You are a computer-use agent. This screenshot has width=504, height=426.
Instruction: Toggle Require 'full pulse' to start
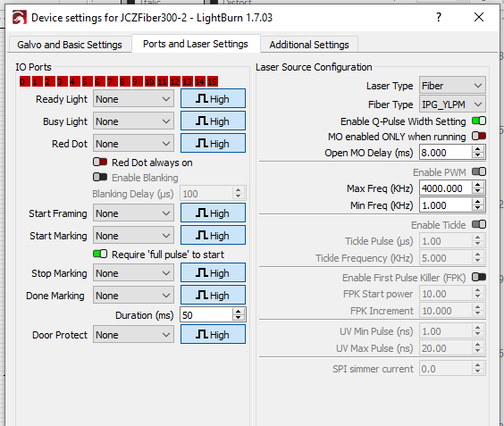click(100, 254)
